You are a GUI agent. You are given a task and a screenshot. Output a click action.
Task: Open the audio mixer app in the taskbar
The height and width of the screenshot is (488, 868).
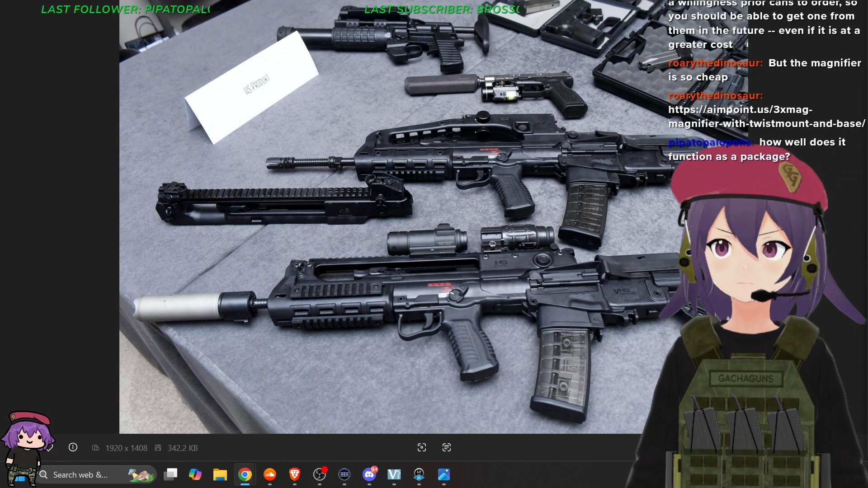pyautogui.click(x=419, y=474)
